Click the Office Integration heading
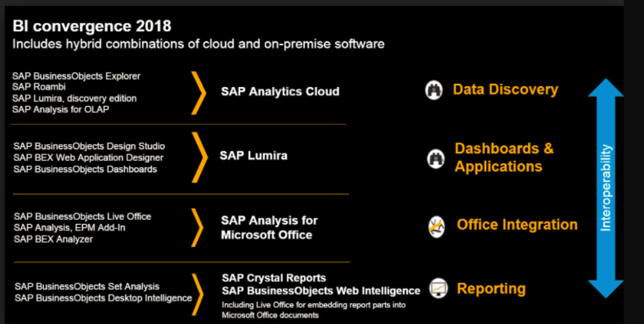This screenshot has width=644, height=324. tap(517, 225)
